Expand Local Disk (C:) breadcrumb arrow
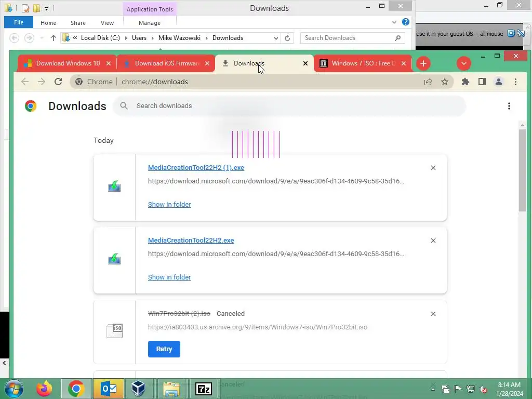The image size is (532, 399). (126, 38)
